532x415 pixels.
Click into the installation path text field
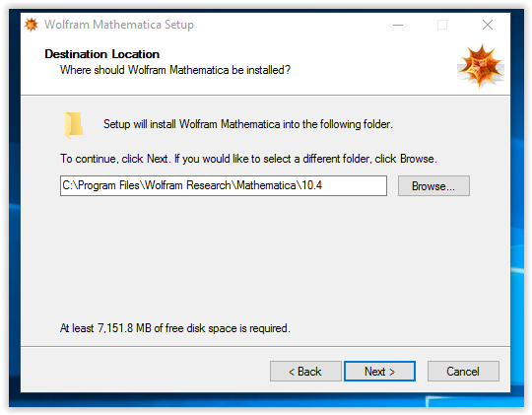pos(224,185)
